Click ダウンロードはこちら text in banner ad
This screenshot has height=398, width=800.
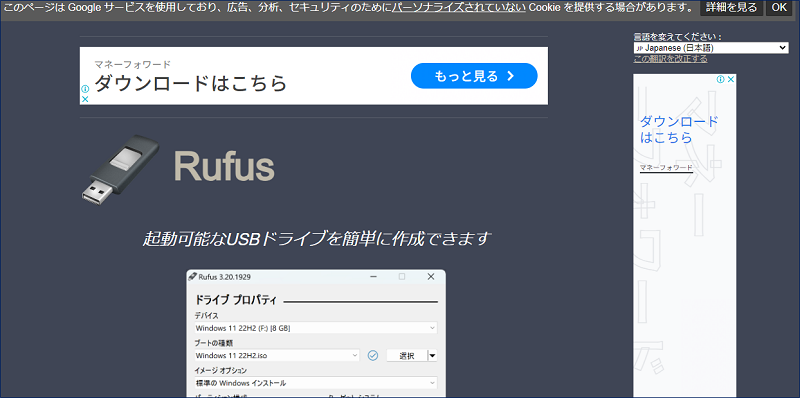coord(190,83)
